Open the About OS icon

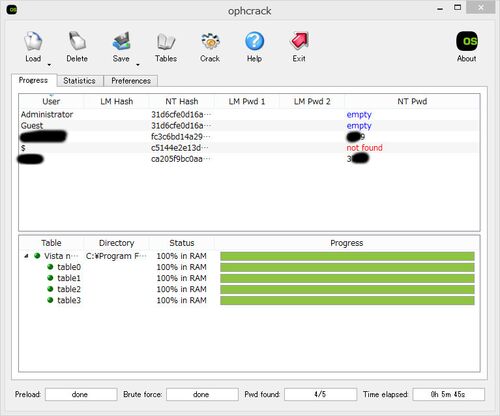[467, 41]
